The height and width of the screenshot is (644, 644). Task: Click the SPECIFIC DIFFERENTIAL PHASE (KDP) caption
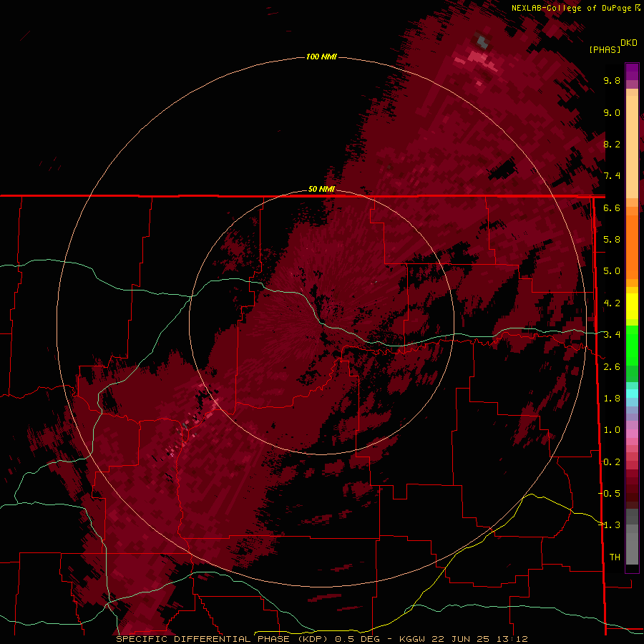[222, 639]
